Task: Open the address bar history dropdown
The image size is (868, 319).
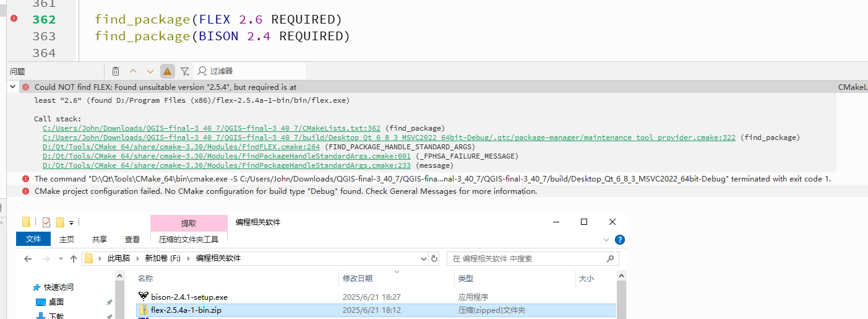Action: click(423, 258)
